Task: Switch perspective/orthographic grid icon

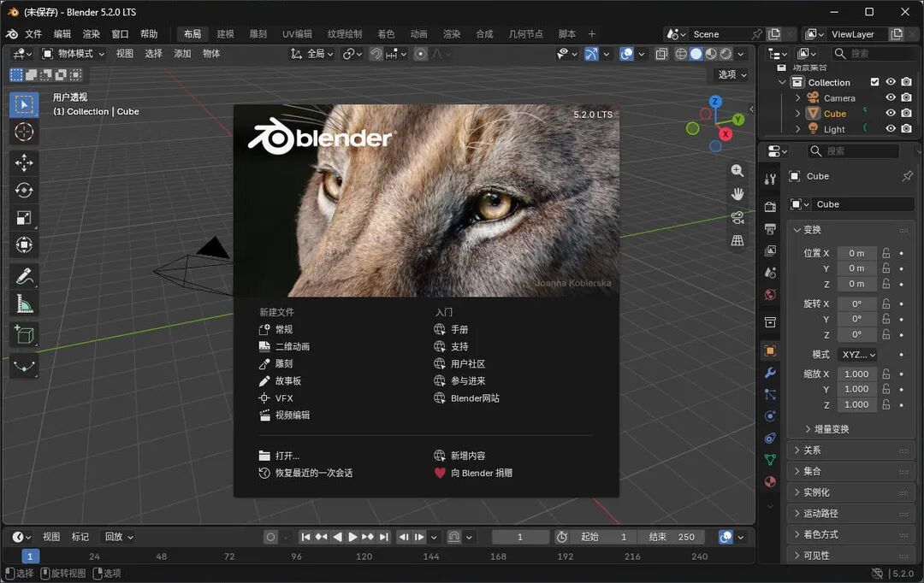Action: point(737,240)
